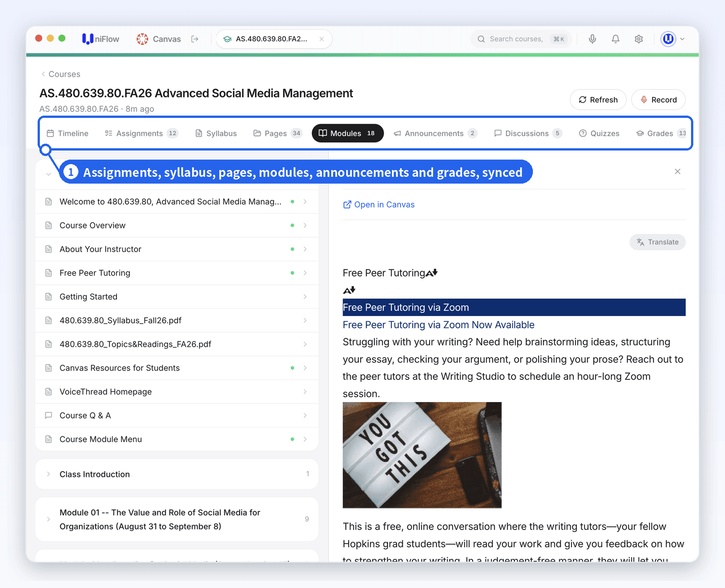Select the Modules tab
Viewport: 725px width, 588px height.
click(x=348, y=133)
